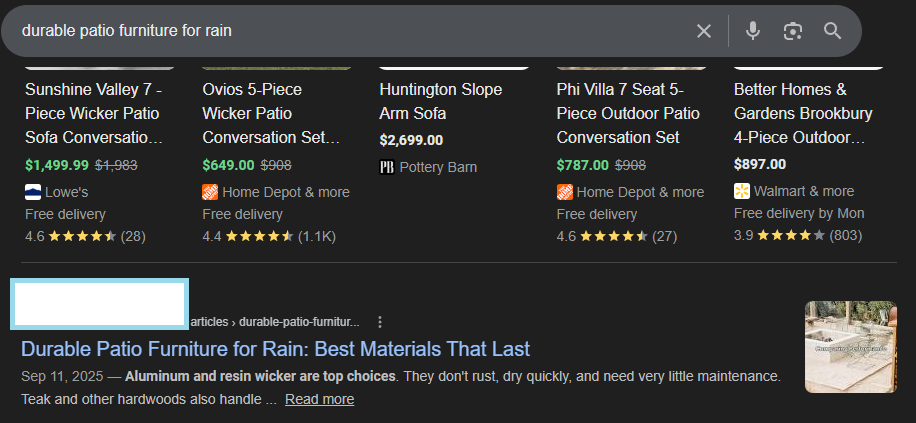Open Google Lens image search
The width and height of the screenshot is (916, 423).
pyautogui.click(x=793, y=31)
